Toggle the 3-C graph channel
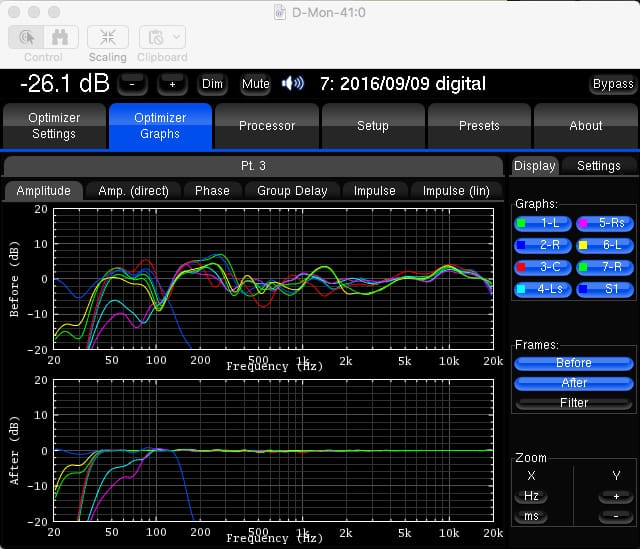 click(x=543, y=267)
